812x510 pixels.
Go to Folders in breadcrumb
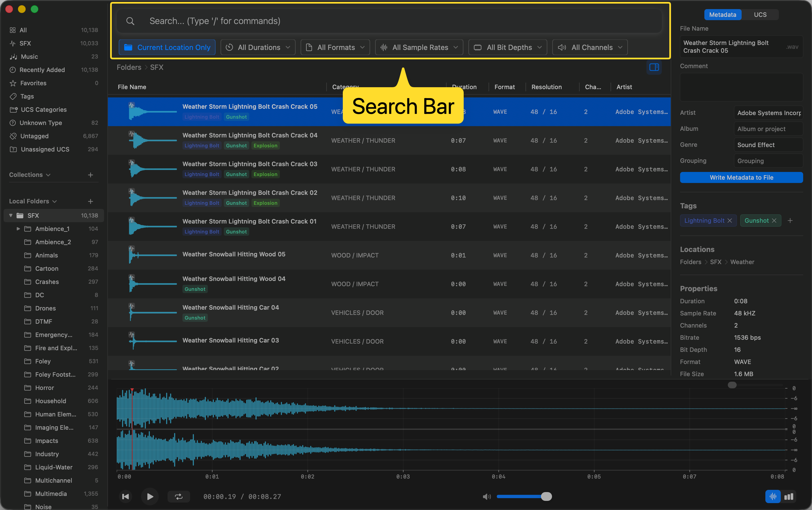pos(129,67)
